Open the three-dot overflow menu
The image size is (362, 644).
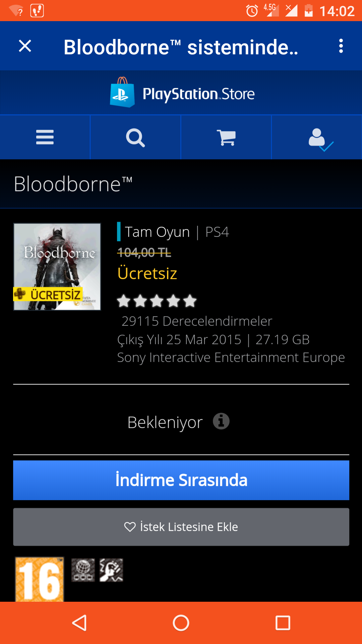pyautogui.click(x=341, y=46)
